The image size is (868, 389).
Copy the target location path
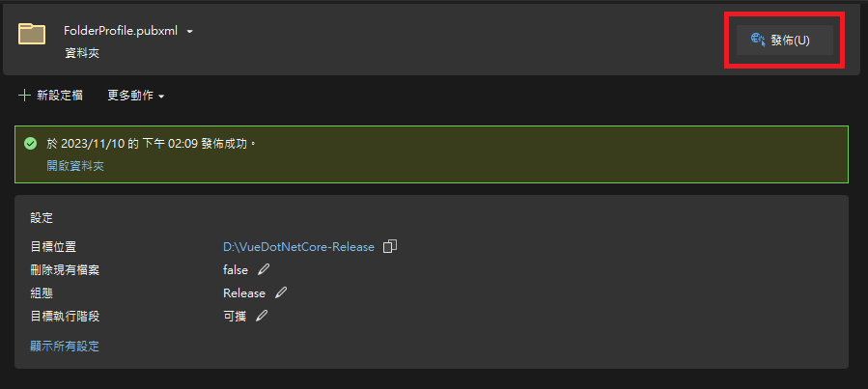pos(390,246)
